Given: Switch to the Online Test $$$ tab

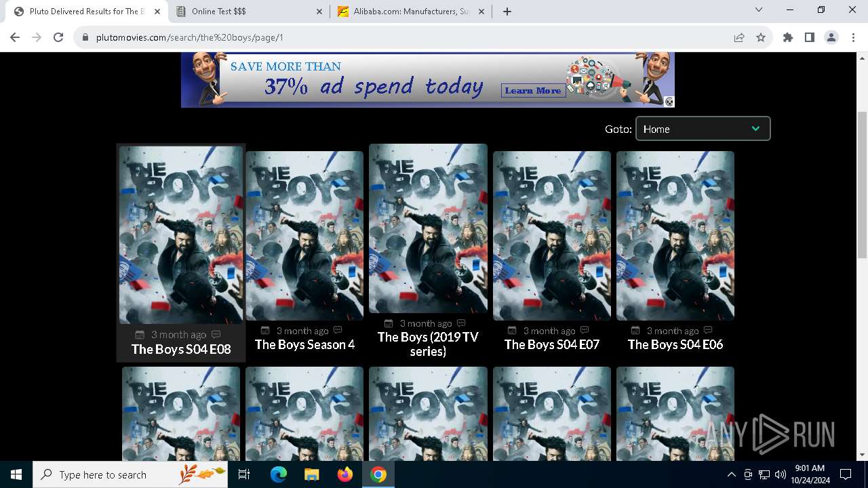Looking at the screenshot, I should pos(248,12).
